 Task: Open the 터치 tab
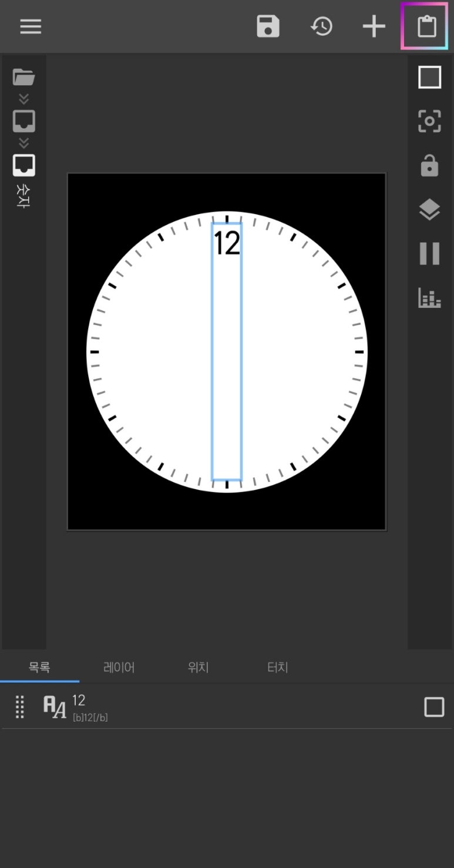[x=278, y=667]
